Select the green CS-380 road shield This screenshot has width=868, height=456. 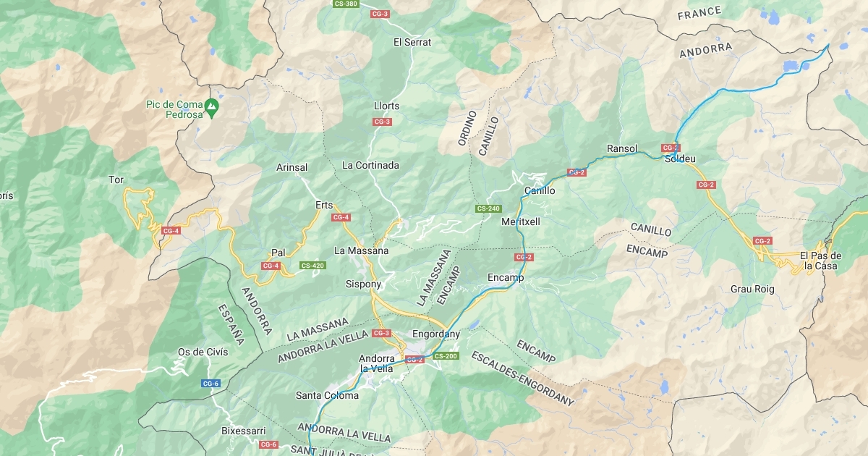point(346,4)
